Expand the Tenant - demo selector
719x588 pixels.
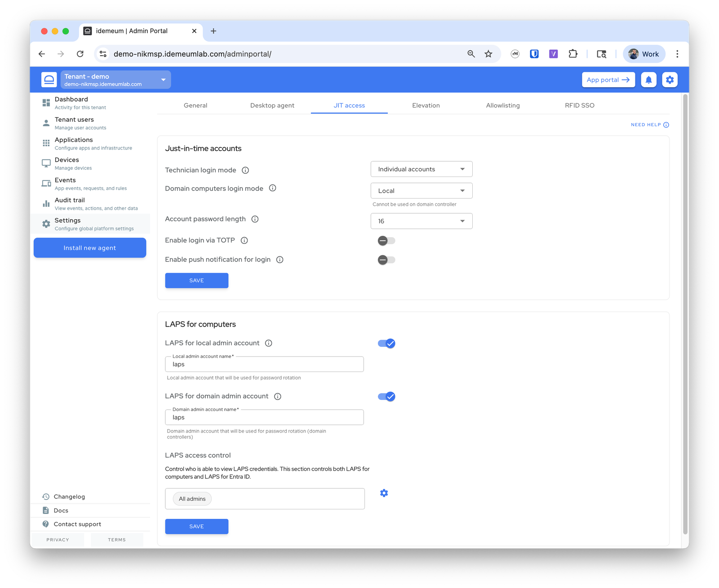[116, 80]
